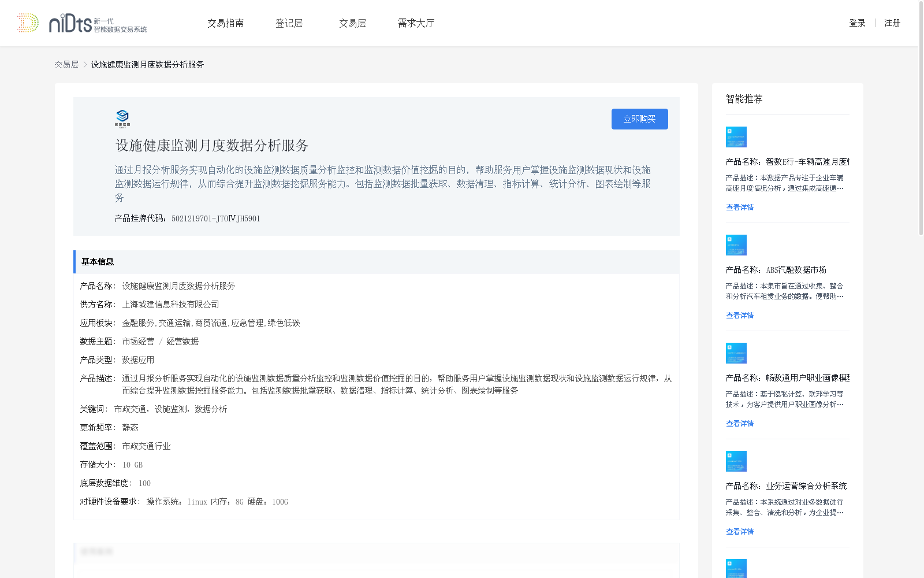This screenshot has height=578, width=924.
Task: Click hardware requirement linux 8G 100G text
Action: pyautogui.click(x=217, y=502)
